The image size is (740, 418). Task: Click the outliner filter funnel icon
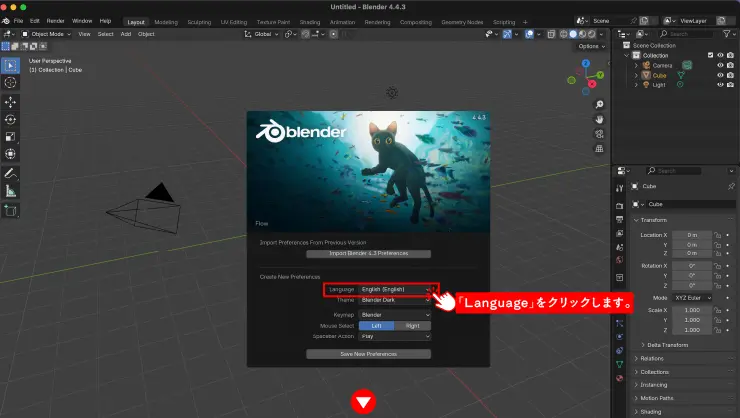pos(727,33)
